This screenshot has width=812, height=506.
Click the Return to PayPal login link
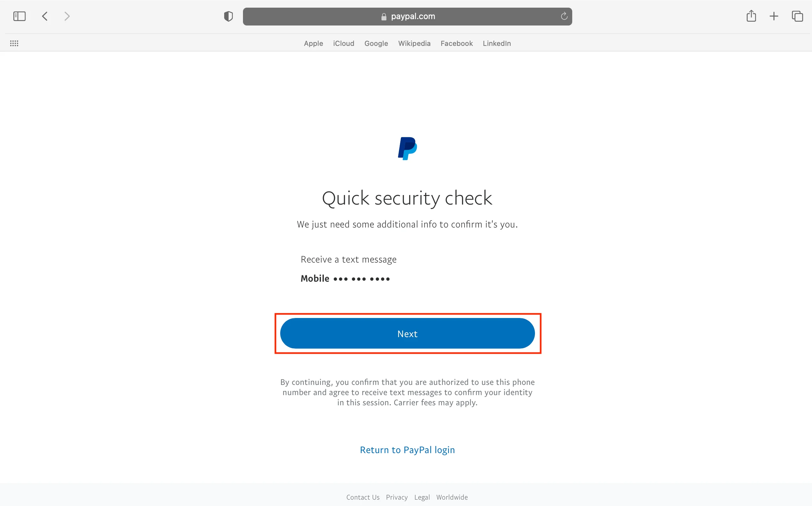[x=407, y=450]
